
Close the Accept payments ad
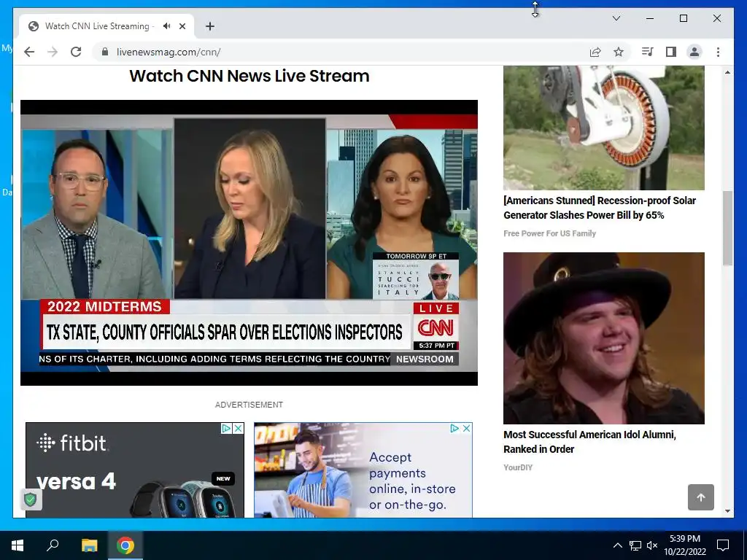[x=467, y=428]
